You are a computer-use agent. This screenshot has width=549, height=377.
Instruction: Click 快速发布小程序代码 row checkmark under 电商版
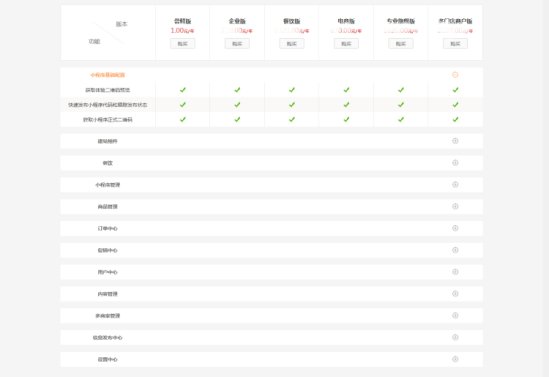pyautogui.click(x=346, y=105)
